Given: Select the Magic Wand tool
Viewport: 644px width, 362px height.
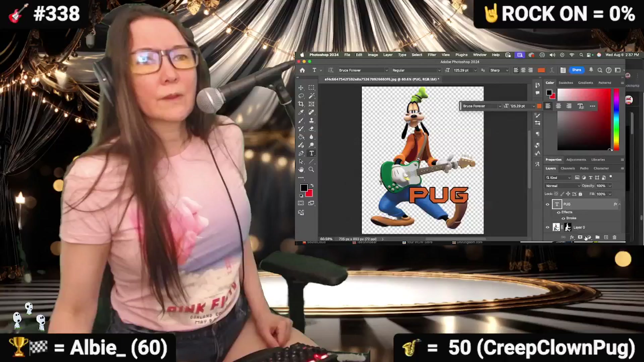Looking at the screenshot, I should (311, 96).
